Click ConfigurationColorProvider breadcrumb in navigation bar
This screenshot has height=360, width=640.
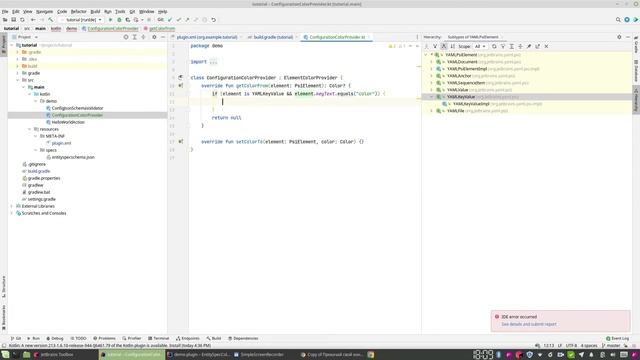[110, 29]
